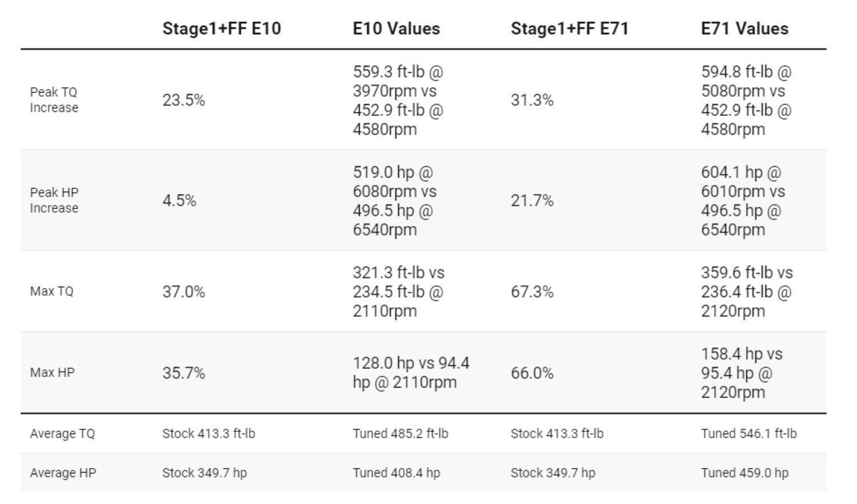857x504 pixels.
Task: Select the 21.7% peak HP cell
Action: point(532,201)
